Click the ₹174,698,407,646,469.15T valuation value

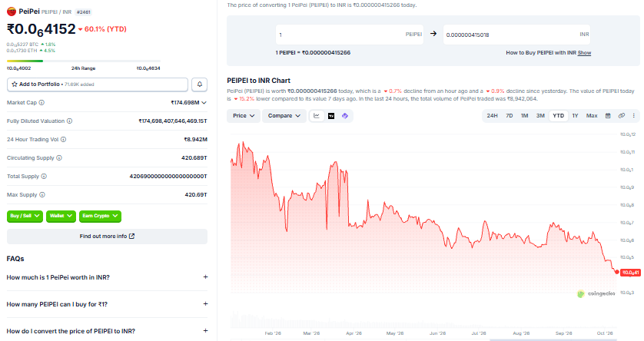point(173,121)
